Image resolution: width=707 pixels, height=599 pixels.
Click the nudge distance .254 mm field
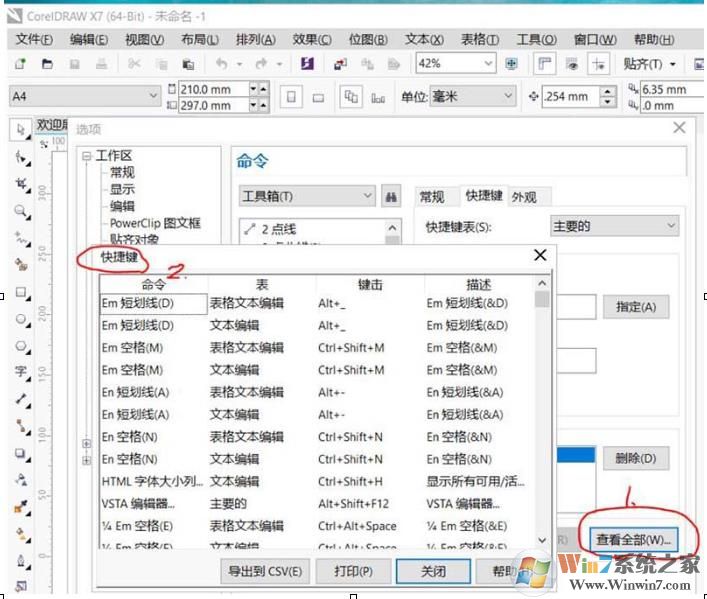(571, 96)
